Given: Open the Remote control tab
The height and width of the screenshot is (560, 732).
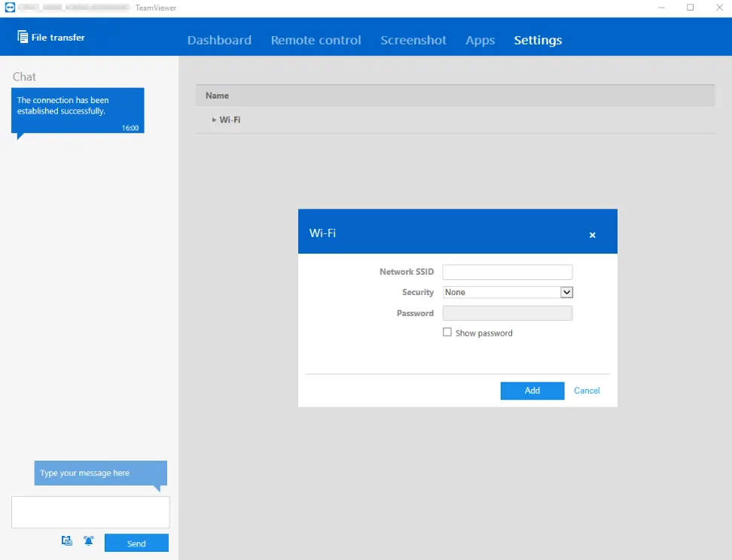Looking at the screenshot, I should click(x=316, y=40).
